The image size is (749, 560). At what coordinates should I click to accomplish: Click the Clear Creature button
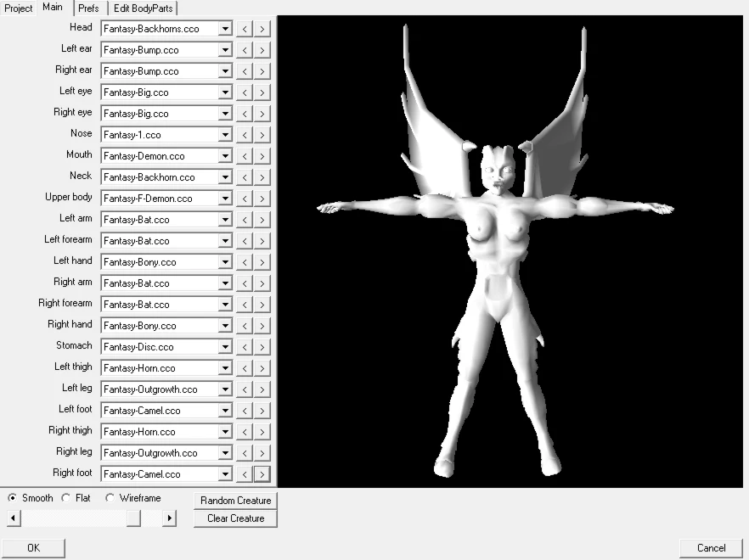235,518
